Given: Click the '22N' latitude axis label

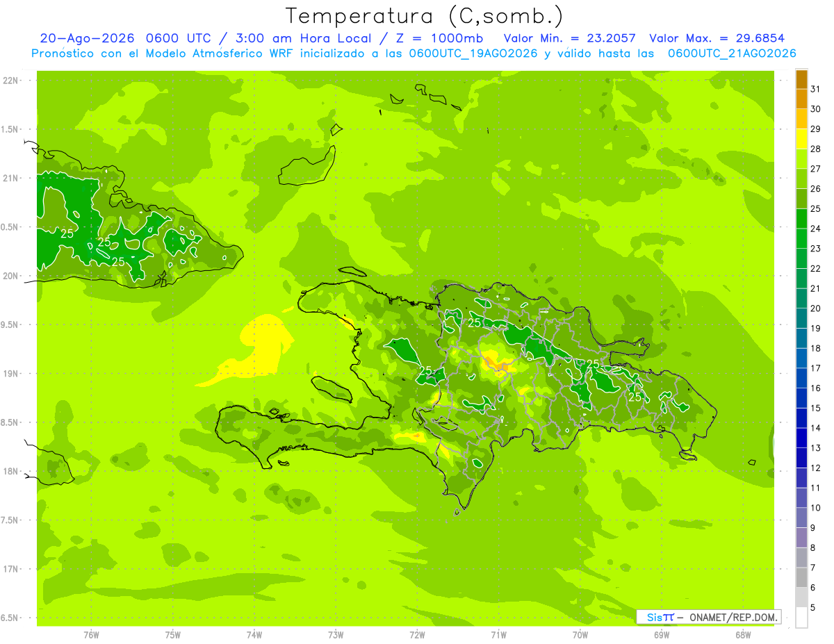Looking at the screenshot, I should [x=10, y=81].
